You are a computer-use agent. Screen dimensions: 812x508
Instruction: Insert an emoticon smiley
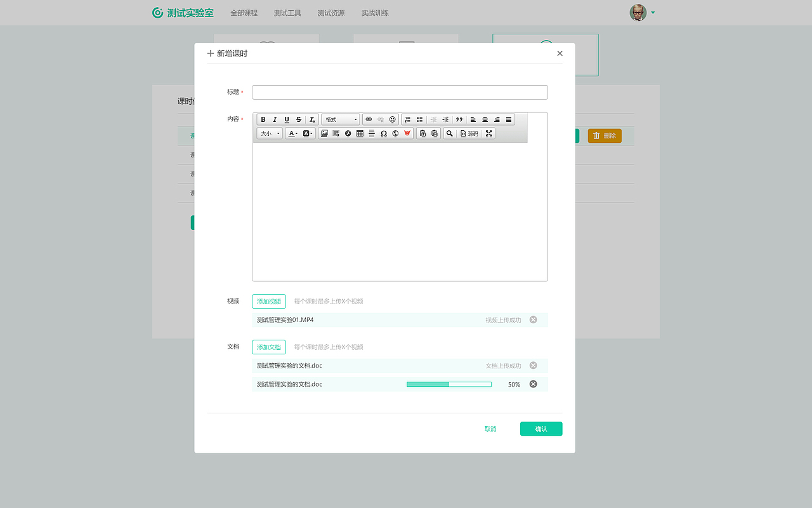pos(393,119)
